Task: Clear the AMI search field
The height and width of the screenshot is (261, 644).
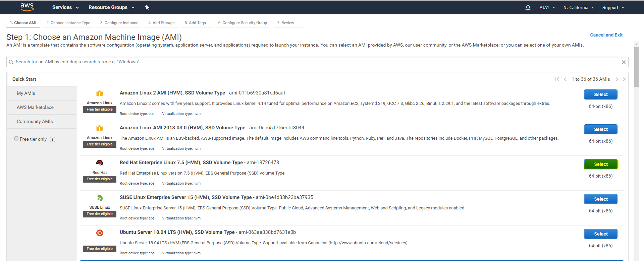Action: 624,62
